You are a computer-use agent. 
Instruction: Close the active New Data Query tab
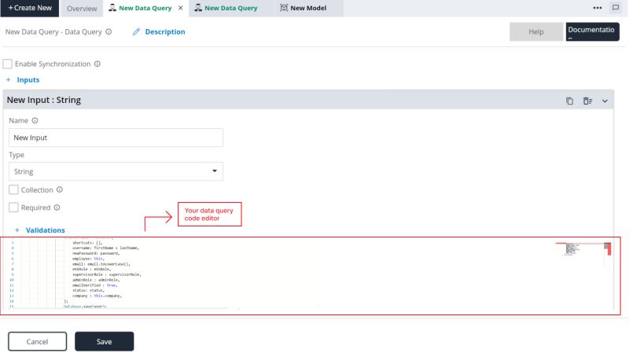pyautogui.click(x=181, y=8)
